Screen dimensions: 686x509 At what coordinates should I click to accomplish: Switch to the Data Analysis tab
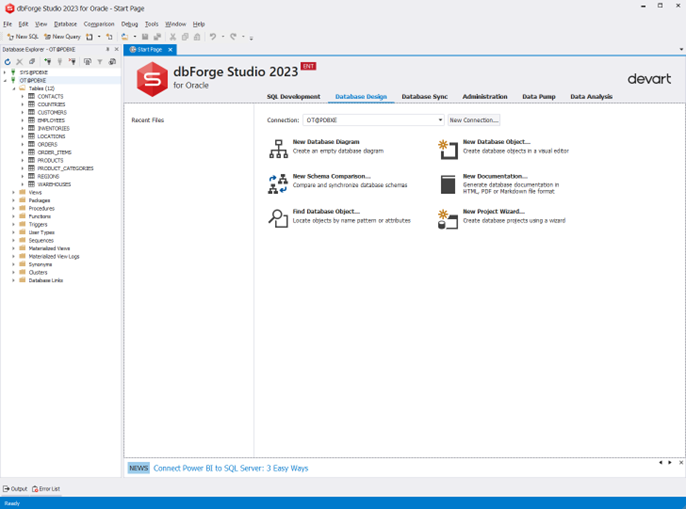tap(591, 97)
